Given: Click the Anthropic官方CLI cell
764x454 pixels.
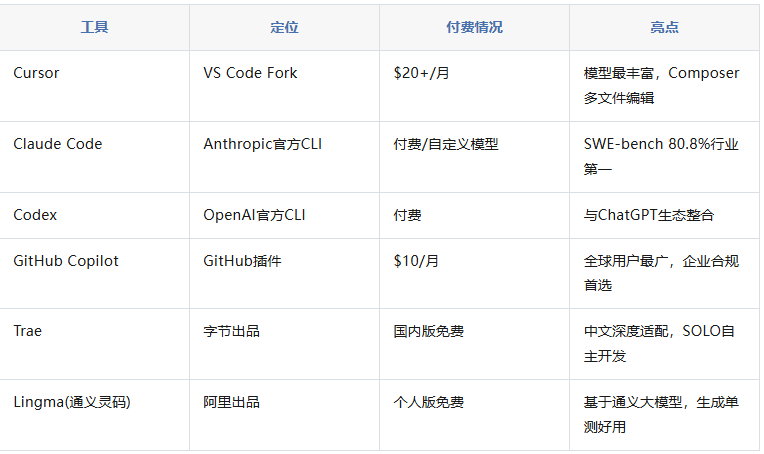Looking at the screenshot, I should 285,157.
